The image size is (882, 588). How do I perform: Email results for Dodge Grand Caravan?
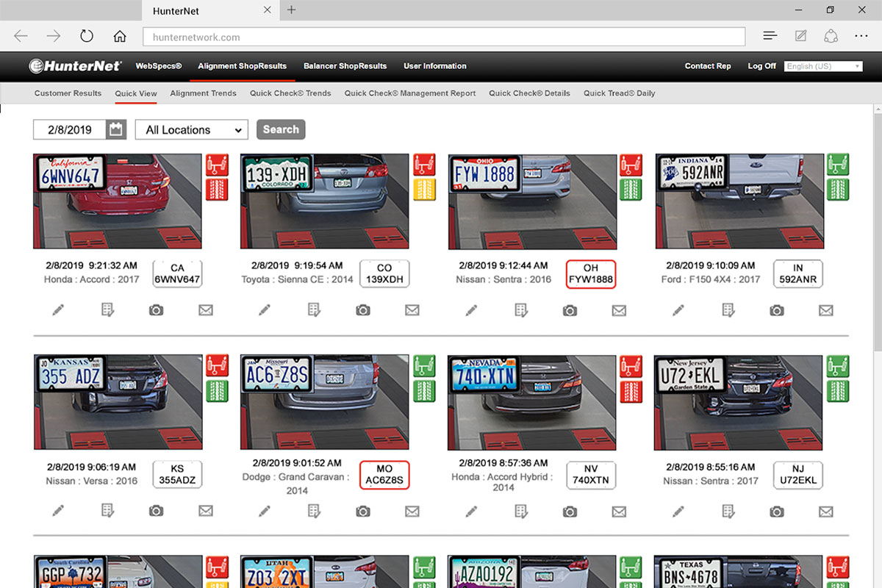(412, 511)
